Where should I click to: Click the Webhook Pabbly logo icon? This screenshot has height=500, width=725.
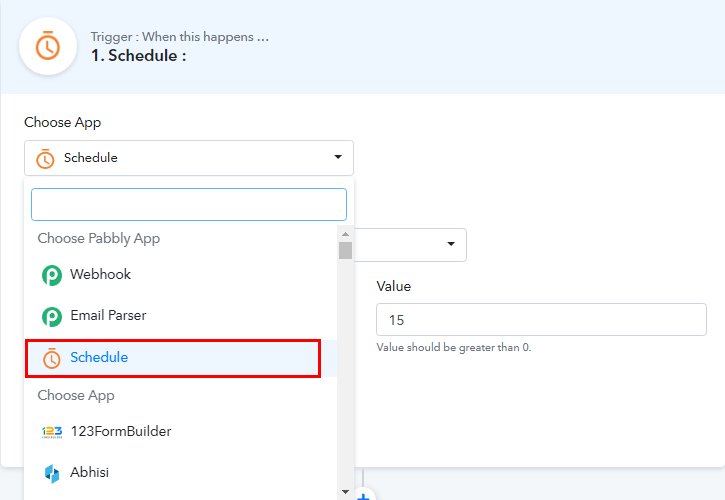[x=52, y=275]
